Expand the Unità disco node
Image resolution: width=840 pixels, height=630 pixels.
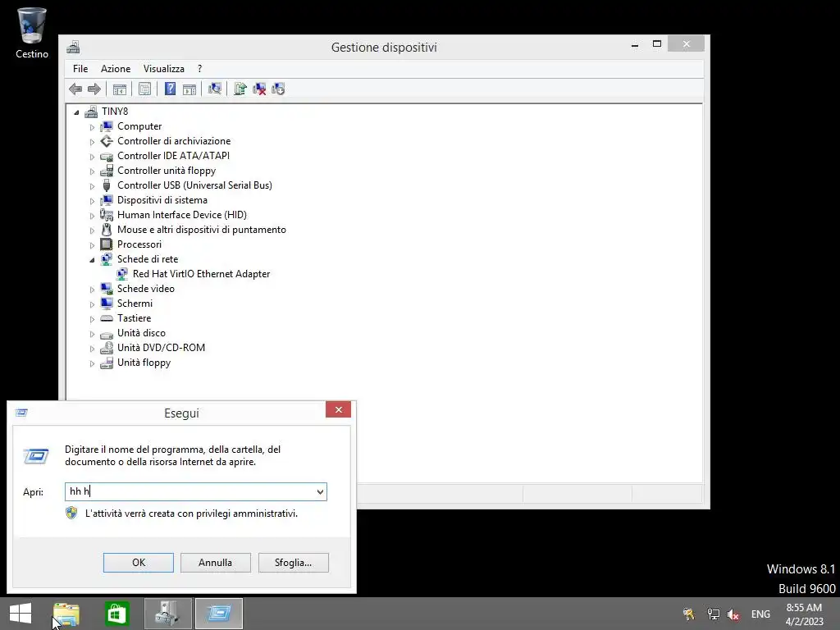click(x=92, y=334)
